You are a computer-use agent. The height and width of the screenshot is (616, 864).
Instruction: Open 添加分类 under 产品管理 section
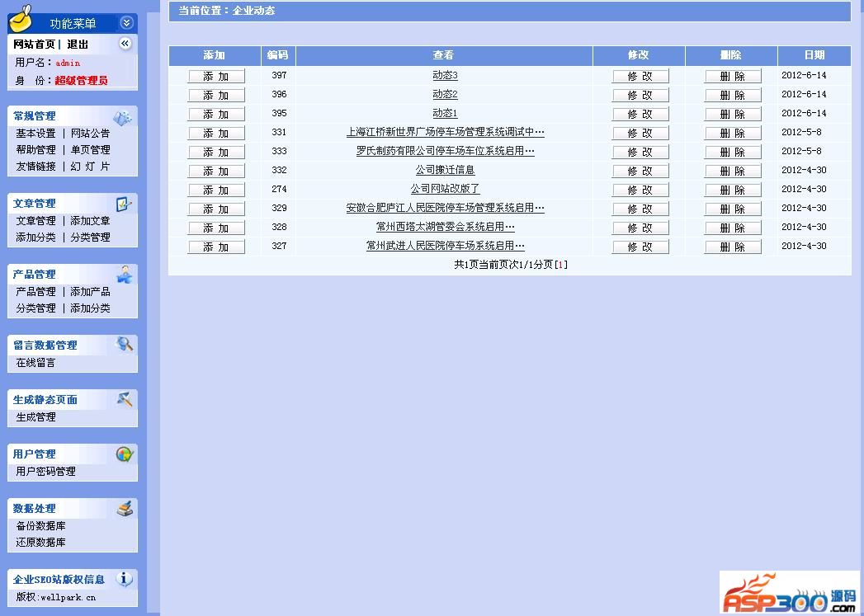(91, 308)
